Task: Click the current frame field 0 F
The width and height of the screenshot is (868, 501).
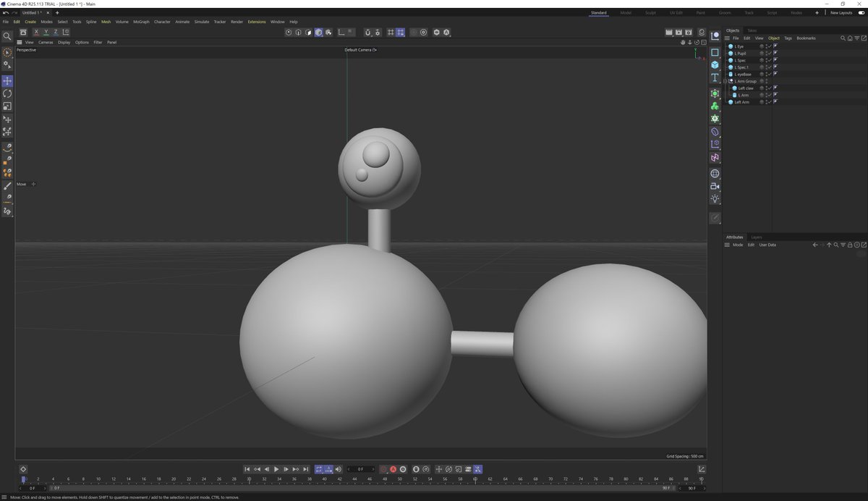Action: [x=361, y=469]
